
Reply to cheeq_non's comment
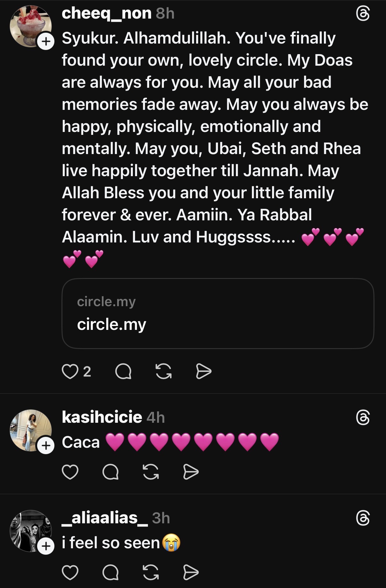pyautogui.click(x=123, y=372)
